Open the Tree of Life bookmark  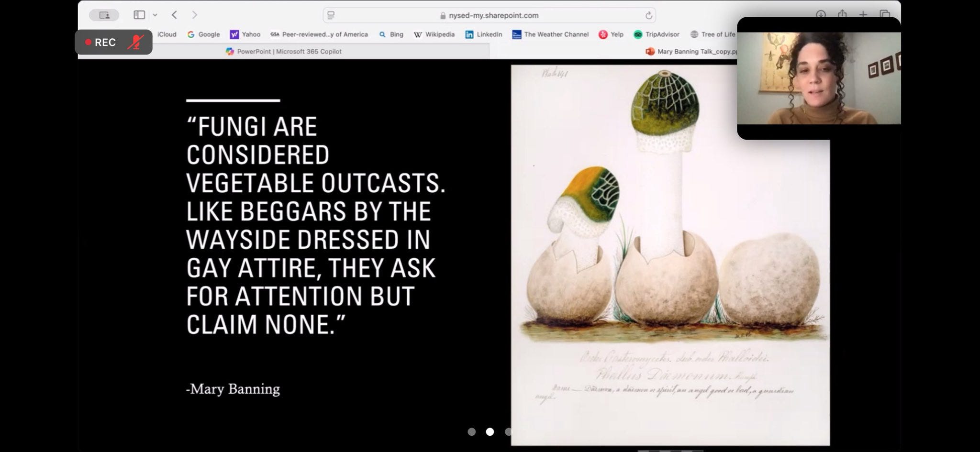(x=713, y=34)
